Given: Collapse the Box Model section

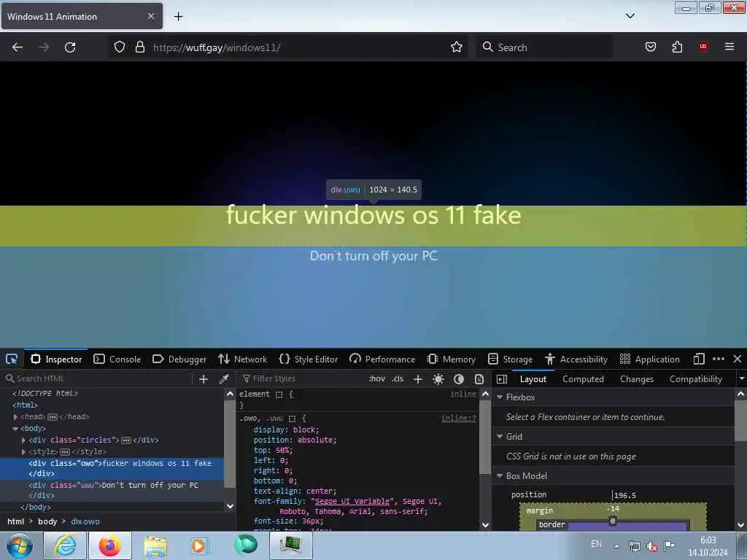Looking at the screenshot, I should click(499, 475).
